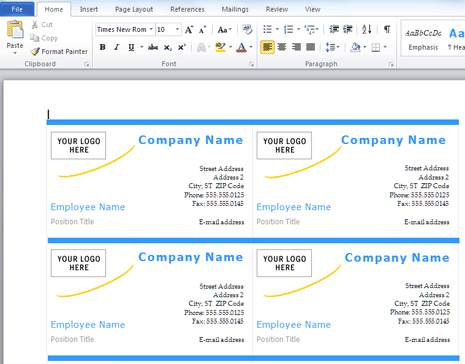Image resolution: width=465 pixels, height=364 pixels.
Task: Apply subscript formatting
Action: point(167,48)
